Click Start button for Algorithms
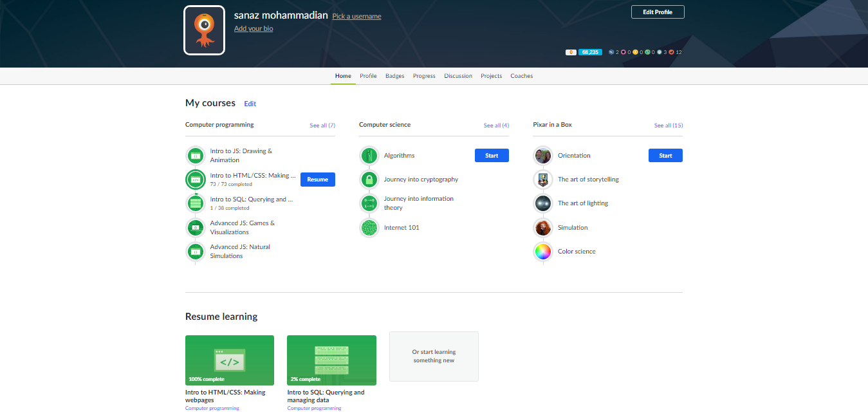 pos(492,156)
